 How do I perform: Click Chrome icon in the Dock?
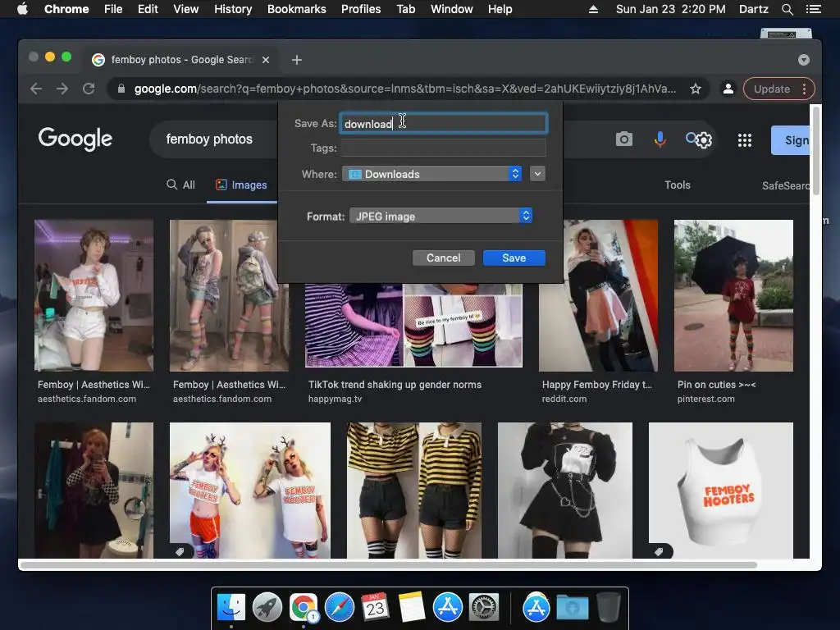(x=304, y=608)
